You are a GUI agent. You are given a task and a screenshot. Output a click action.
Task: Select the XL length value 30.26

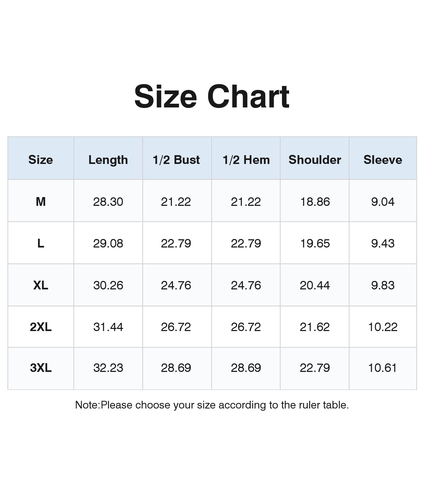108,285
